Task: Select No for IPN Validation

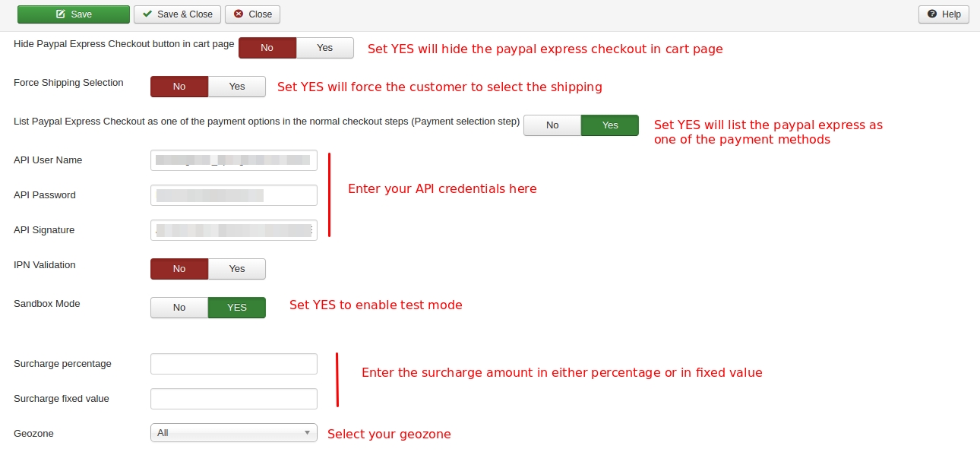Action: [179, 269]
